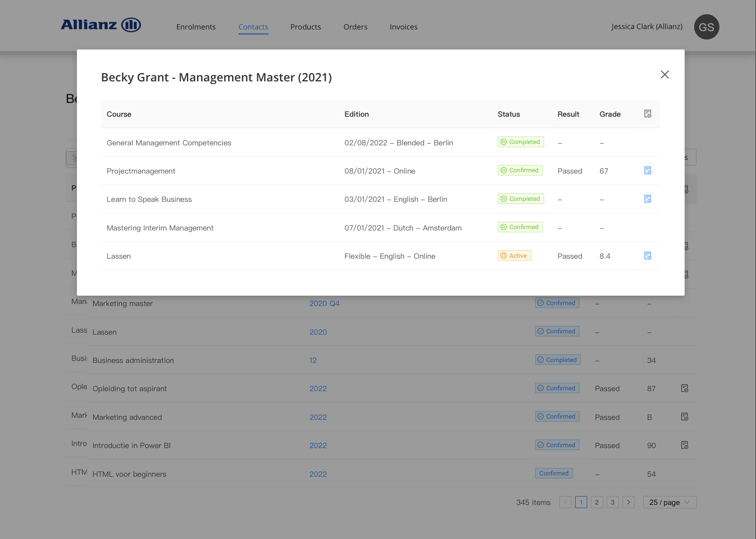
Task: Open edition 12 link for Business administration
Action: 313,360
